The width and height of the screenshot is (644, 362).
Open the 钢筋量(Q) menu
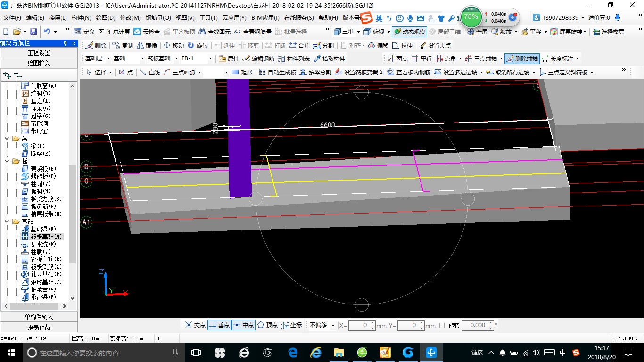pyautogui.click(x=158, y=18)
